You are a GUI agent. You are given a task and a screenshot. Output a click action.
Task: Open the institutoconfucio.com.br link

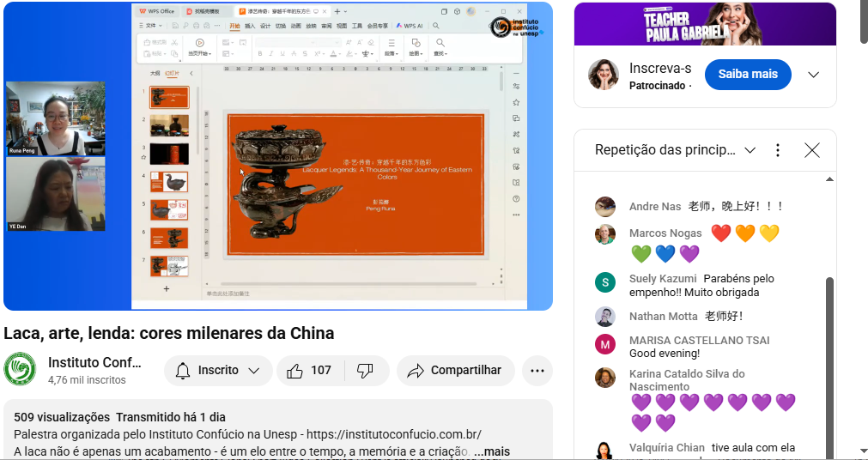tap(393, 434)
